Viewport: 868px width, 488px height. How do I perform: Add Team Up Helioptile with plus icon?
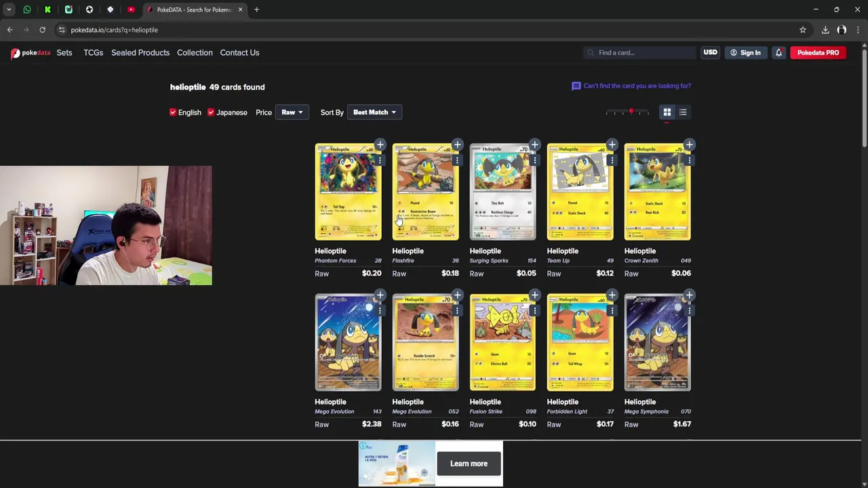pyautogui.click(x=612, y=144)
